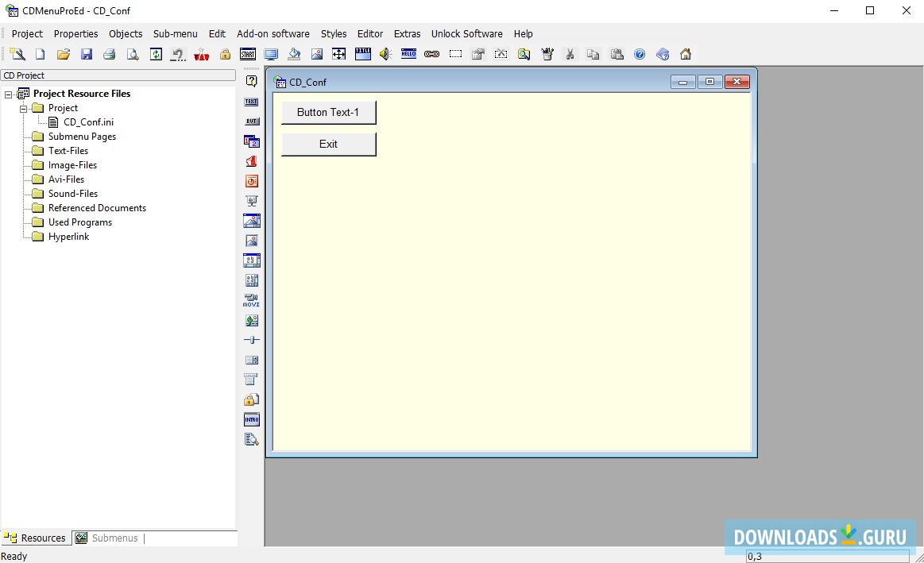Open the Add-on software menu
This screenshot has height=563, width=924.
pos(273,34)
